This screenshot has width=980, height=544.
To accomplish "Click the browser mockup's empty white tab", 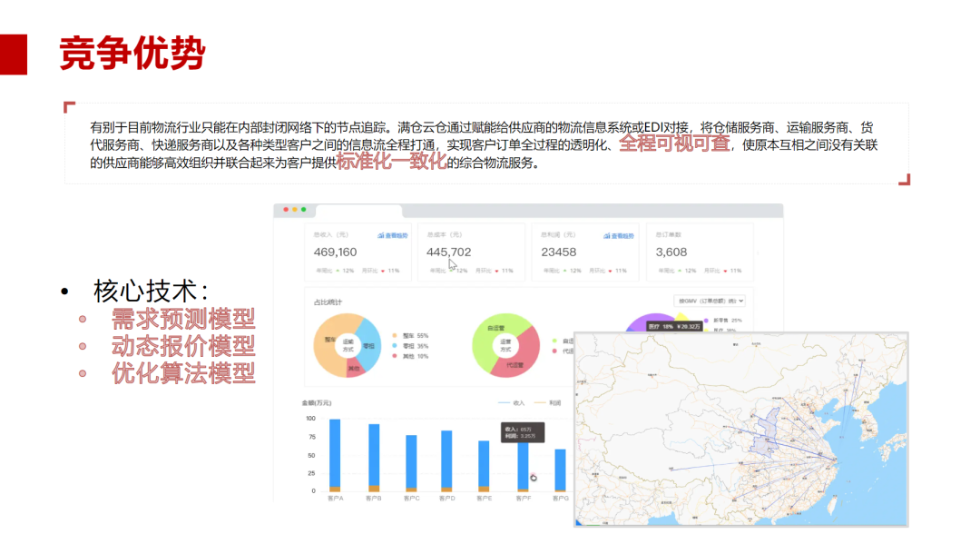I will tap(358, 211).
